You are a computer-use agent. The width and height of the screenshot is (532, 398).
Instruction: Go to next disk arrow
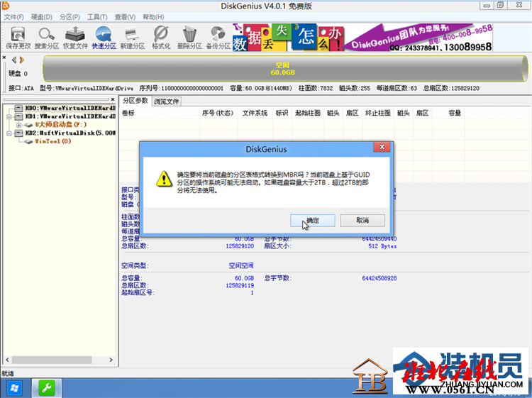22,60
